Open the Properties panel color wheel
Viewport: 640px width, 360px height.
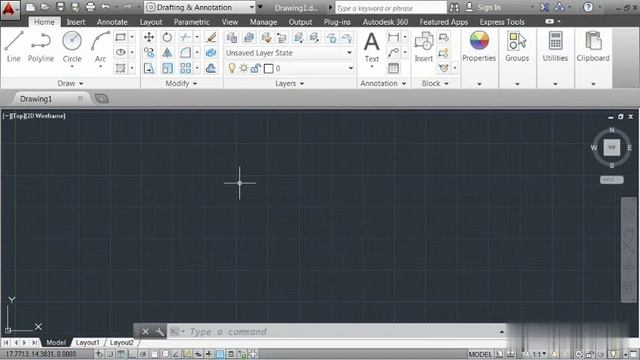tap(479, 41)
